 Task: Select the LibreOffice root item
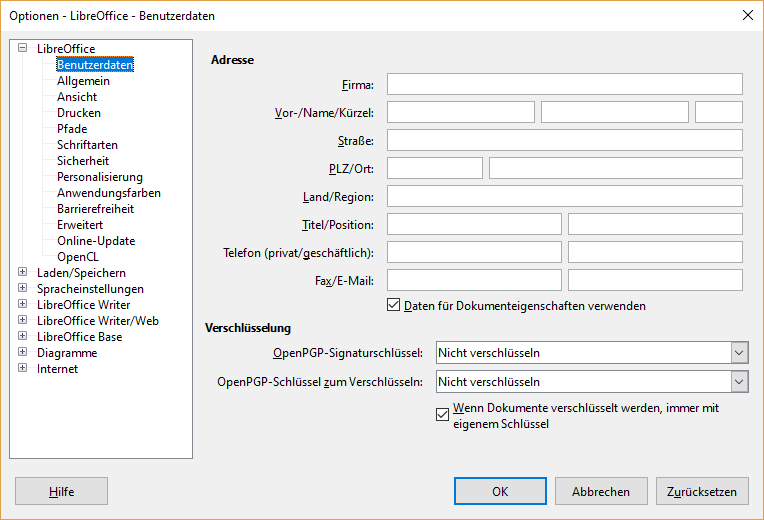point(66,49)
